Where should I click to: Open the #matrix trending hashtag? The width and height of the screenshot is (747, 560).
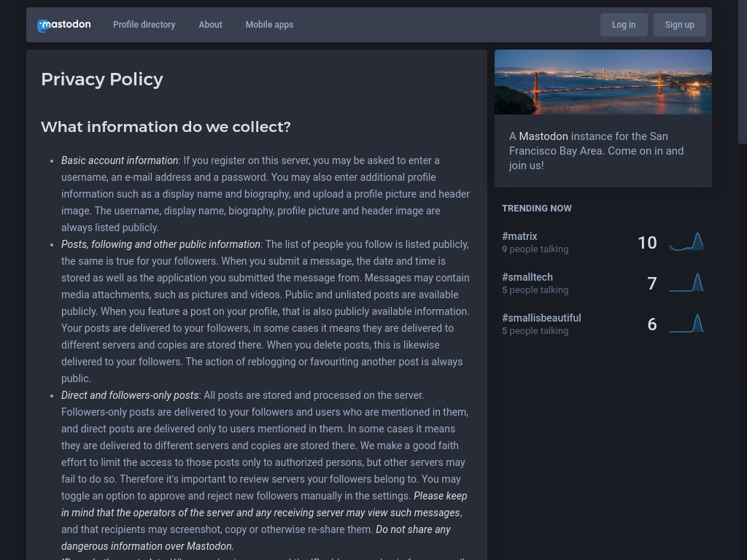coord(519,236)
